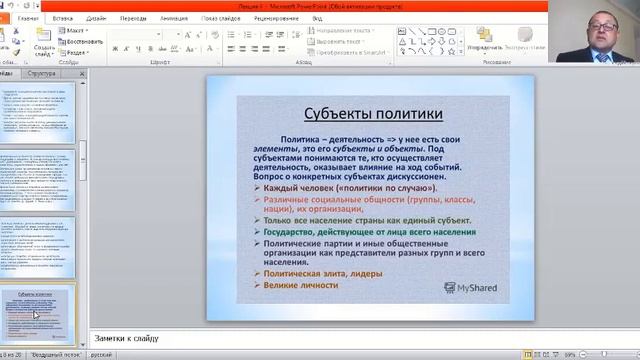Click the Clear Formatting eraser icon
Image resolution: width=640 pixels, height=360 pixels.
[x=215, y=35]
